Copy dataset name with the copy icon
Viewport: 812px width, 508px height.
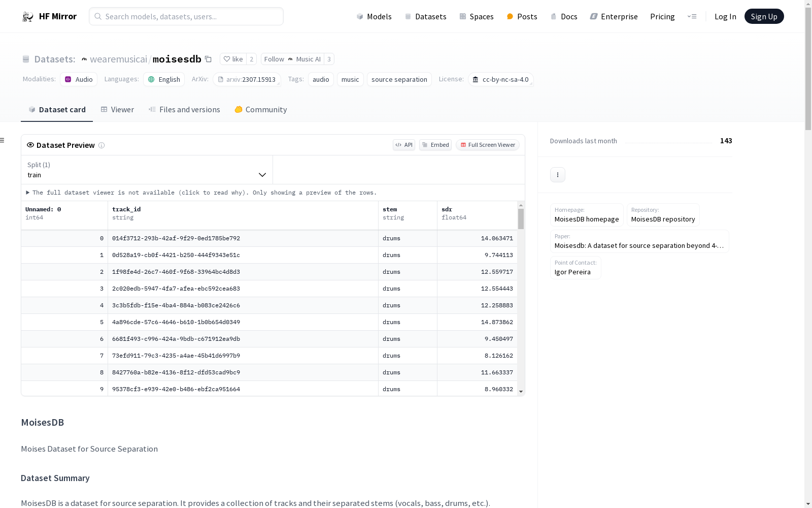click(208, 59)
